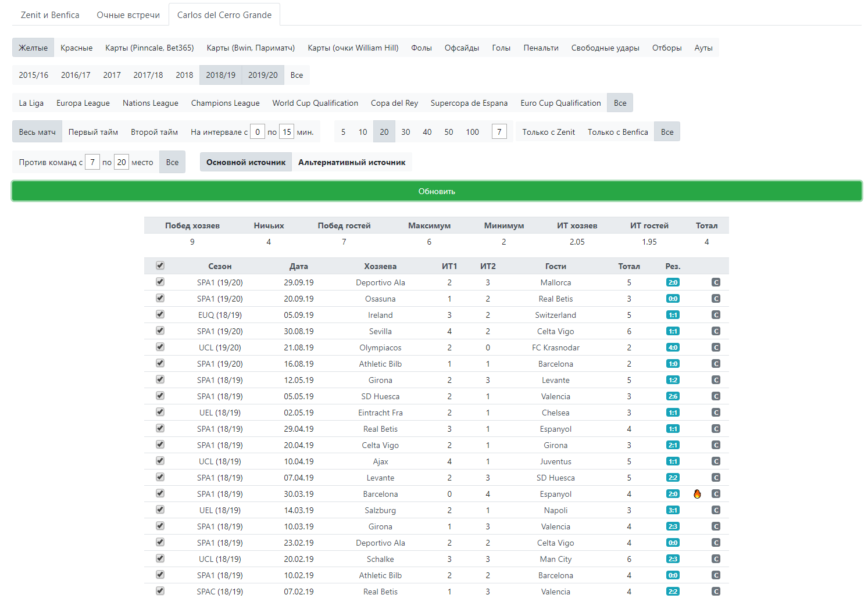Set match count to 30
Image resolution: width=868 pixels, height=602 pixels.
[406, 132]
